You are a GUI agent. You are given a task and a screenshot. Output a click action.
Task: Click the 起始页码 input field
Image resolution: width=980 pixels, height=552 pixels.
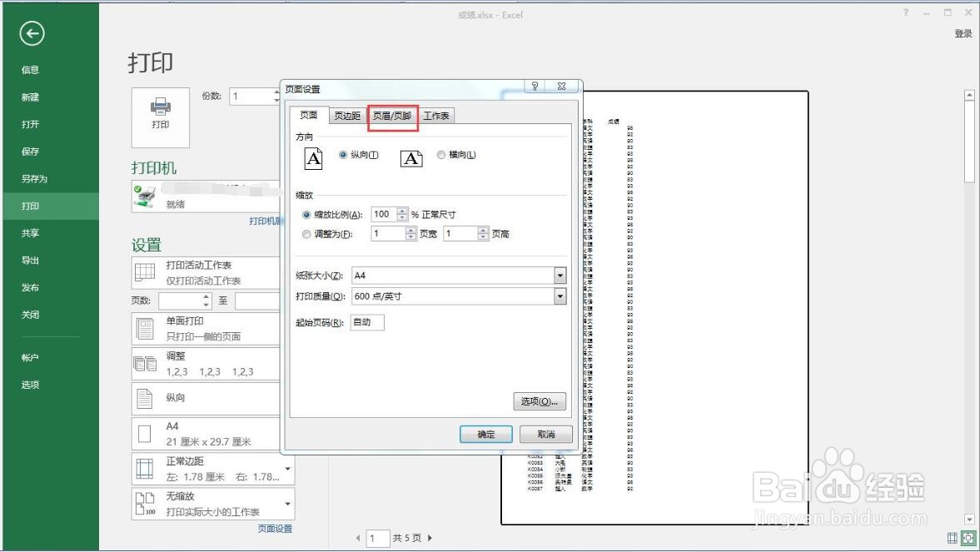click(x=367, y=322)
